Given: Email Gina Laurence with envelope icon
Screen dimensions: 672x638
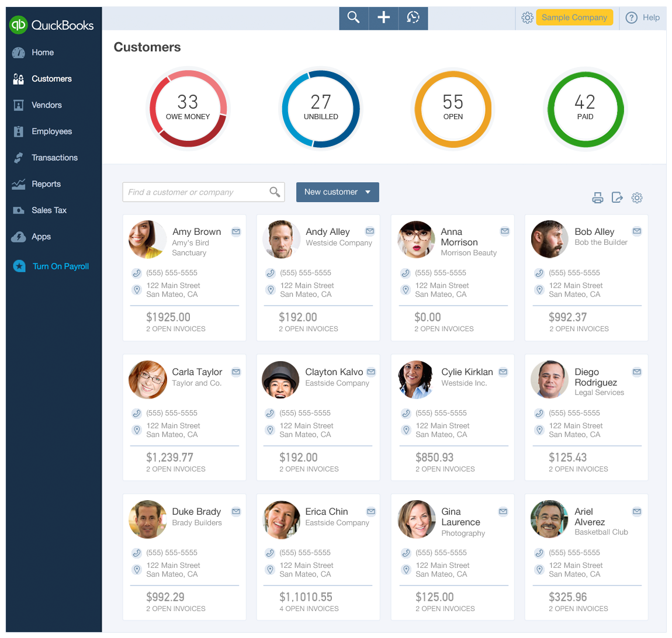Looking at the screenshot, I should click(x=503, y=512).
